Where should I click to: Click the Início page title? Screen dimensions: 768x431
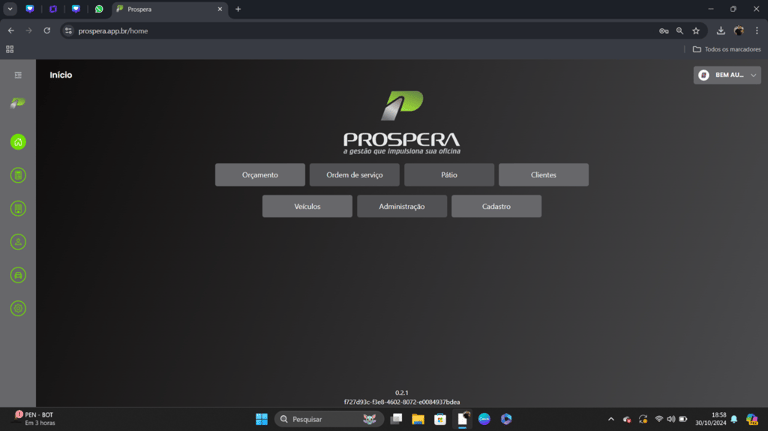61,75
